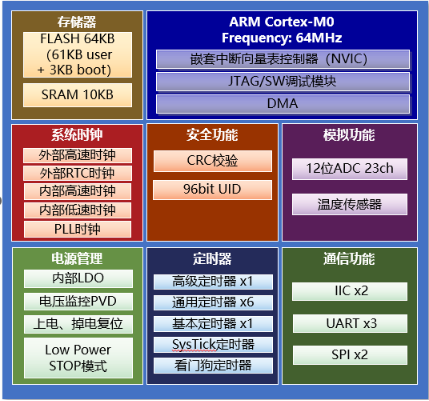Click the 定时器 heading

212,259
